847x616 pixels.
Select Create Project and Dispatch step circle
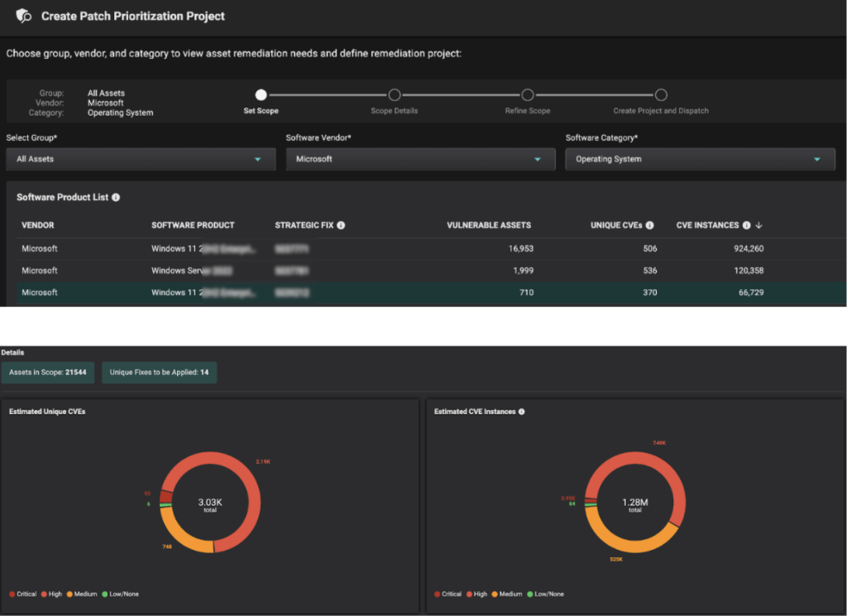661,95
